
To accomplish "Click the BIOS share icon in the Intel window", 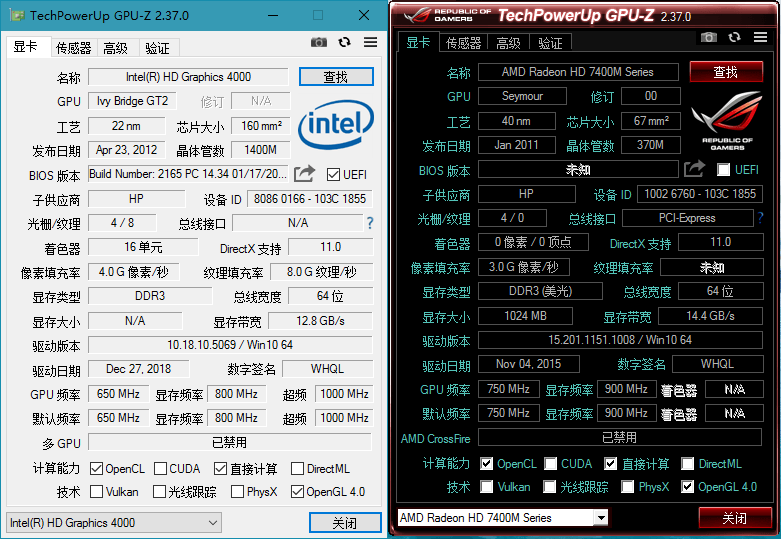I will point(305,173).
